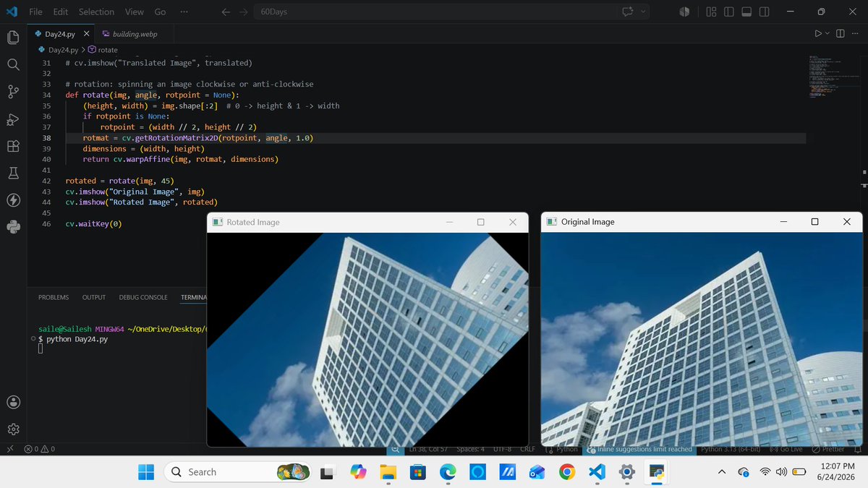Open the lightning bolt activity bar view
Screen dimensions: 868x488
pyautogui.click(x=13, y=200)
